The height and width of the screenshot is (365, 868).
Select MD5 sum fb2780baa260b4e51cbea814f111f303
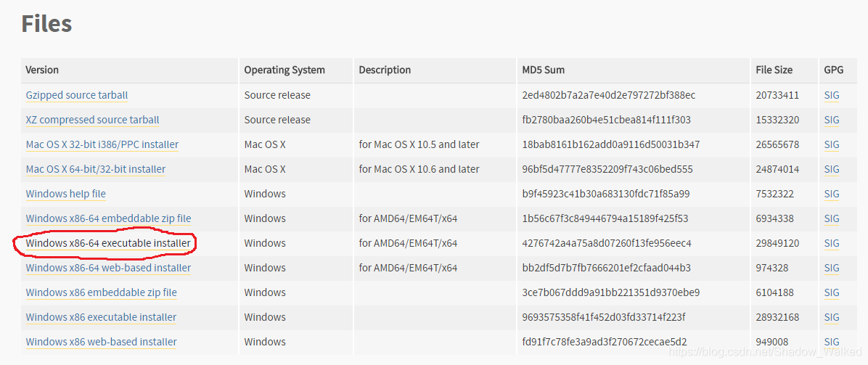(x=606, y=120)
